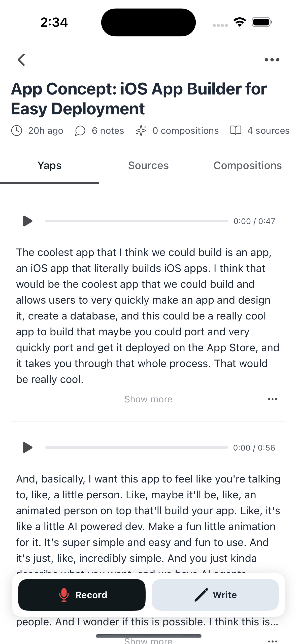Expand the first note with Show more

point(148,399)
